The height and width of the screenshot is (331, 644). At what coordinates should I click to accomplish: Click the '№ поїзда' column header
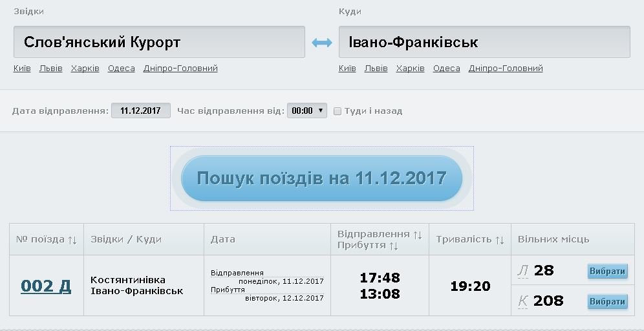pyautogui.click(x=40, y=239)
